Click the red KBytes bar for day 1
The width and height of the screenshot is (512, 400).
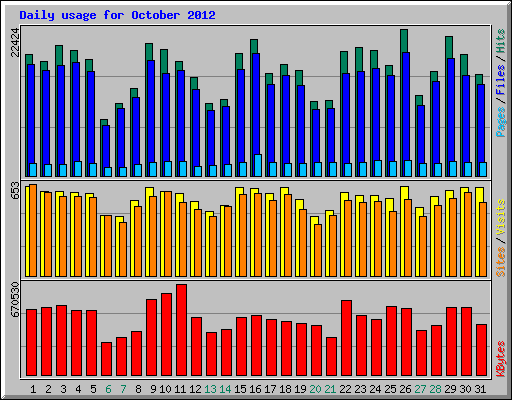click(x=31, y=343)
